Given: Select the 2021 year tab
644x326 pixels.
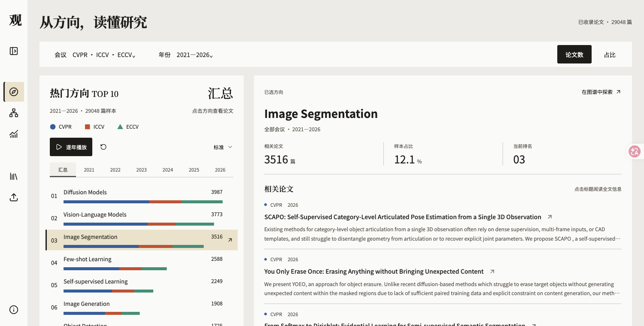Looking at the screenshot, I should click(x=89, y=170).
